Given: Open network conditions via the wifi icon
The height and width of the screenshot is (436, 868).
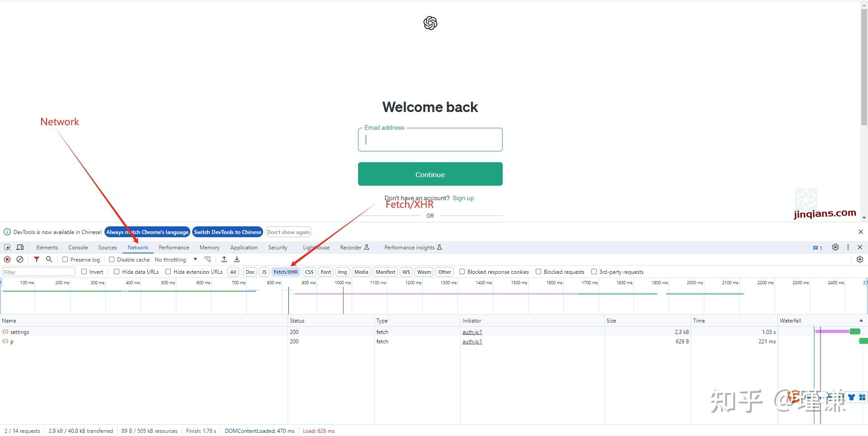Looking at the screenshot, I should click(208, 259).
